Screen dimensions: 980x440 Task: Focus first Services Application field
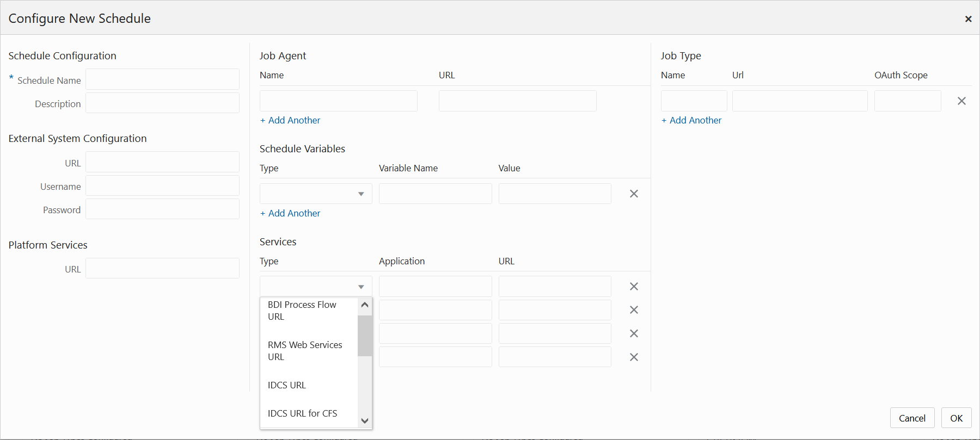click(436, 287)
